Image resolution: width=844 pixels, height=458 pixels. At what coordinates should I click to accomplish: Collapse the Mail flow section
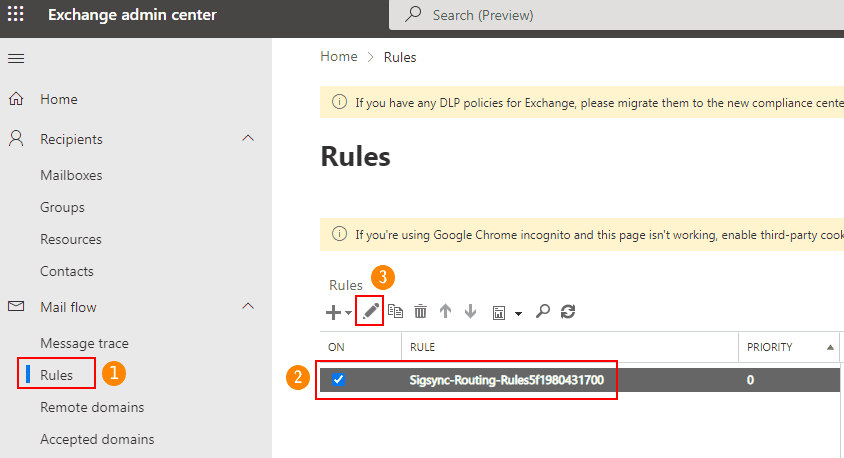(248, 306)
